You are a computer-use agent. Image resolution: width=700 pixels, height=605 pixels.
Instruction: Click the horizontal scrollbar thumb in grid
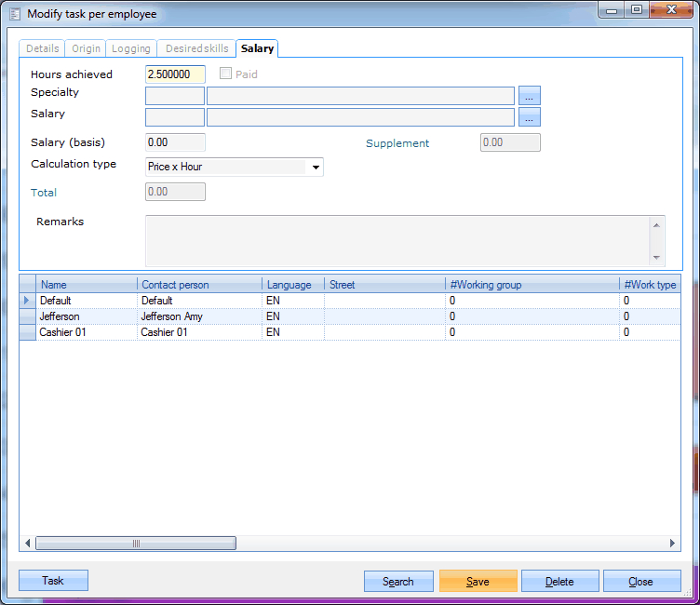pos(136,544)
